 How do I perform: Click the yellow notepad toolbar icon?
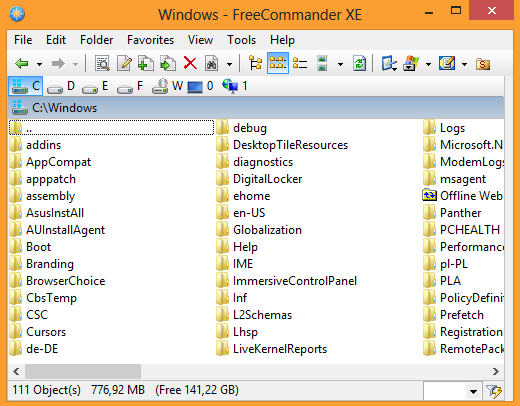pyautogui.click(x=447, y=63)
